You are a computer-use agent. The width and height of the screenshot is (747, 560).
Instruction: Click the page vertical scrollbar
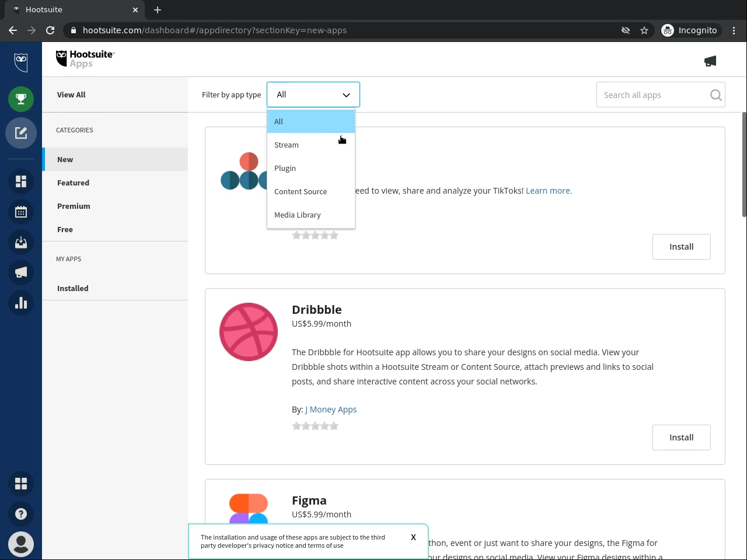[x=744, y=164]
